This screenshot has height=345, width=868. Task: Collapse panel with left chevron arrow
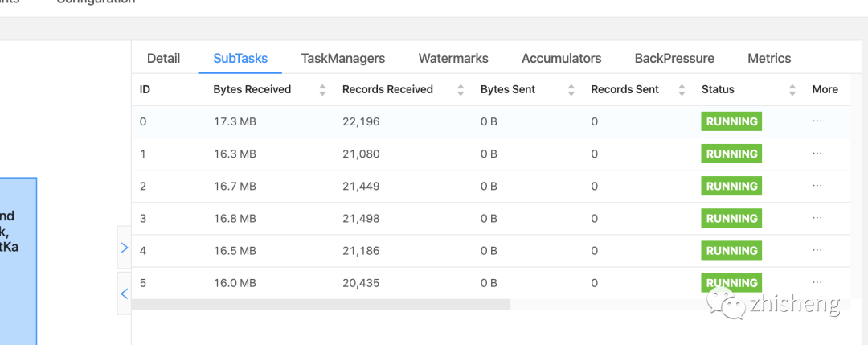[124, 294]
